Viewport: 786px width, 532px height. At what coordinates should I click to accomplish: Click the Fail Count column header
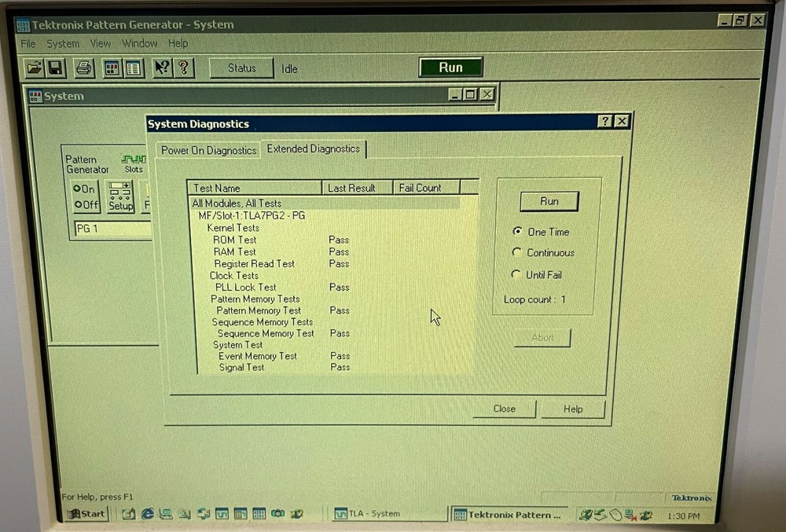click(426, 188)
